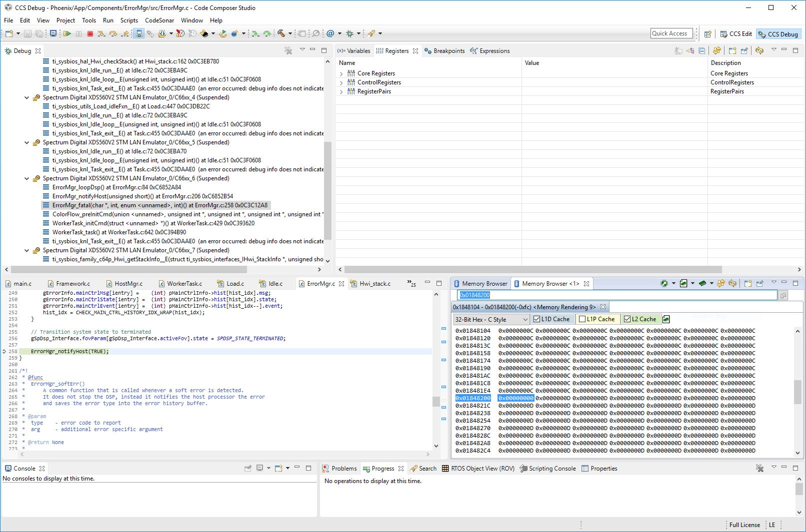The image size is (806, 532).
Task: Click Remove All Terminated Launches icon
Action: click(x=288, y=50)
